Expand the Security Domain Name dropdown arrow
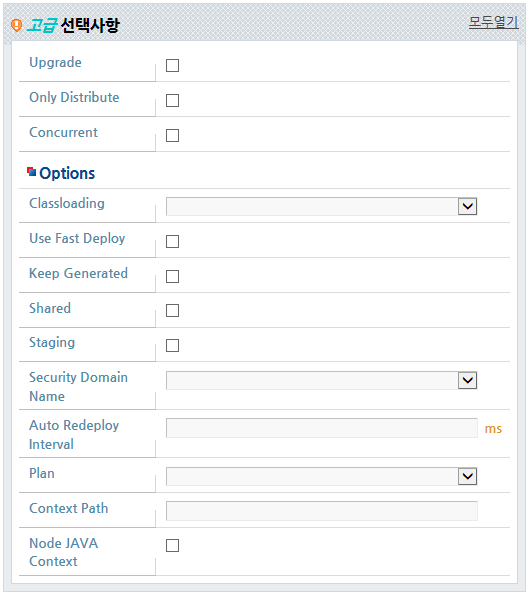This screenshot has height=595, width=529. click(x=468, y=380)
